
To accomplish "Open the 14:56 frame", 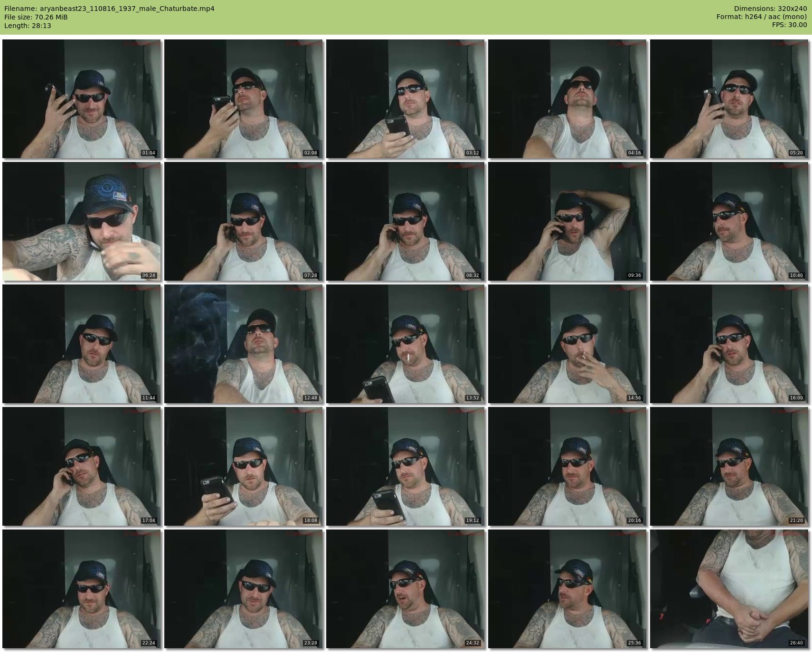I will (567, 344).
